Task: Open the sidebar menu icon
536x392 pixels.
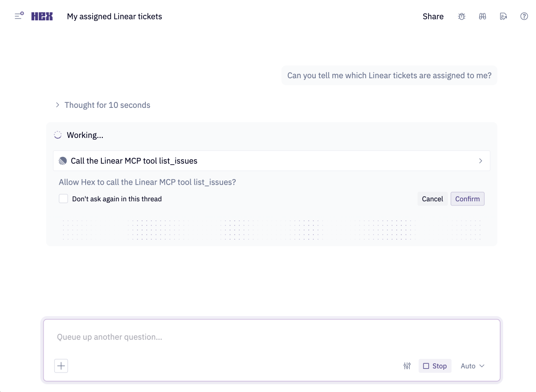Action: (x=19, y=16)
